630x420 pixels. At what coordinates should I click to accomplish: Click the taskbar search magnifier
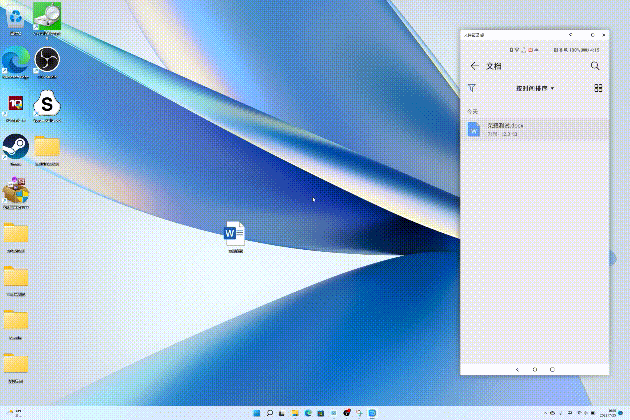point(269,413)
